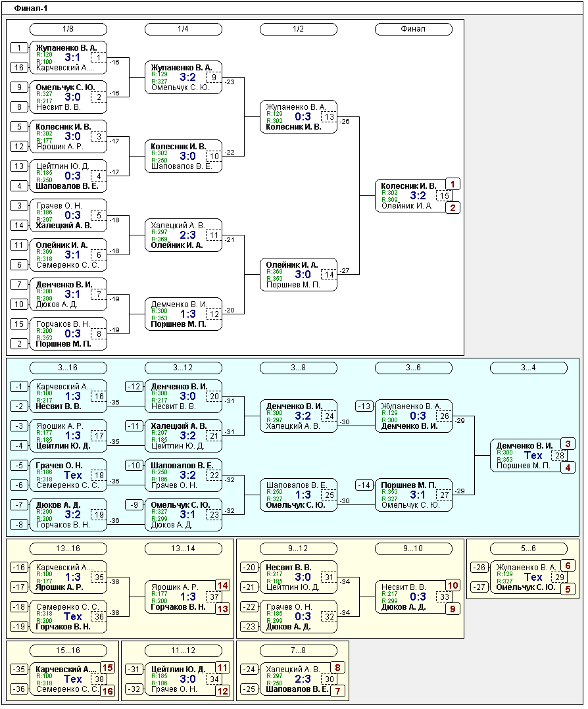Select the 3:2 score in final match

418,195
